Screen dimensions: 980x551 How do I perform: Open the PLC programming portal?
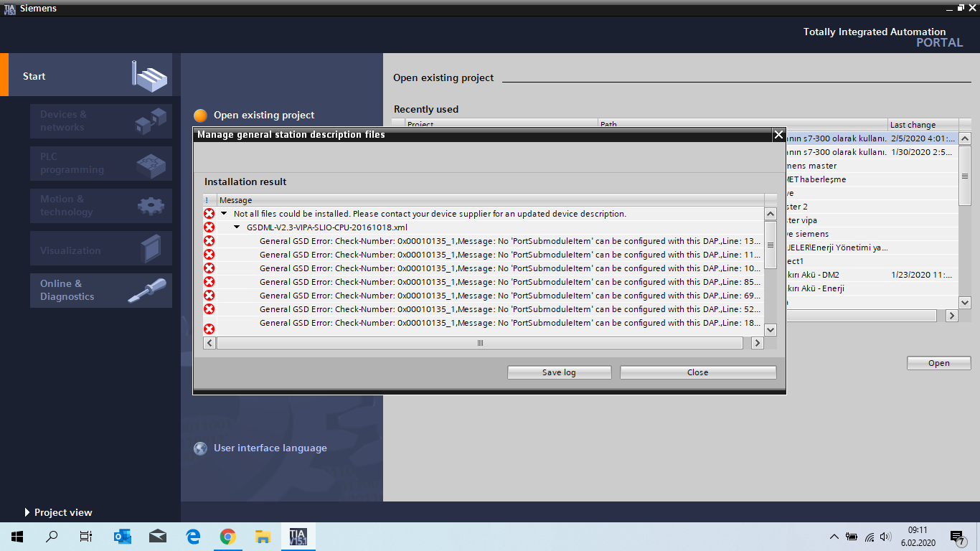point(101,164)
